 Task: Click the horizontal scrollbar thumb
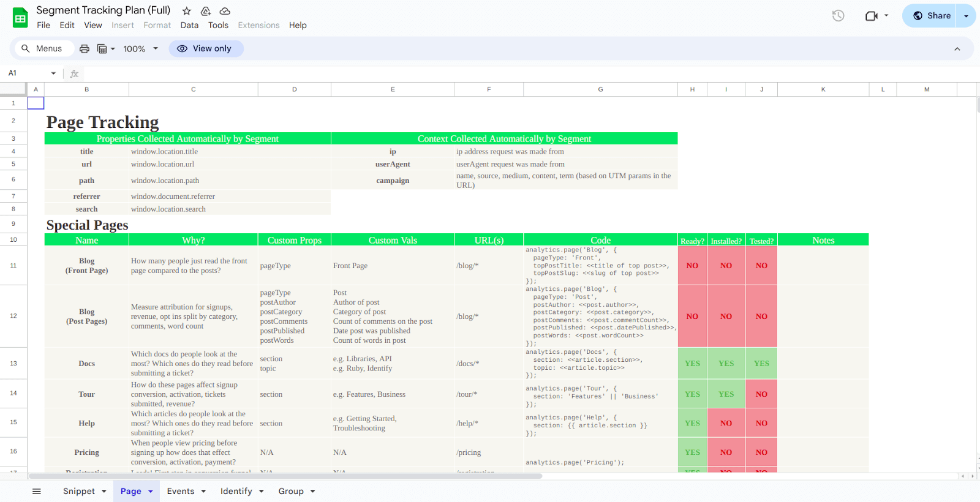coord(285,476)
